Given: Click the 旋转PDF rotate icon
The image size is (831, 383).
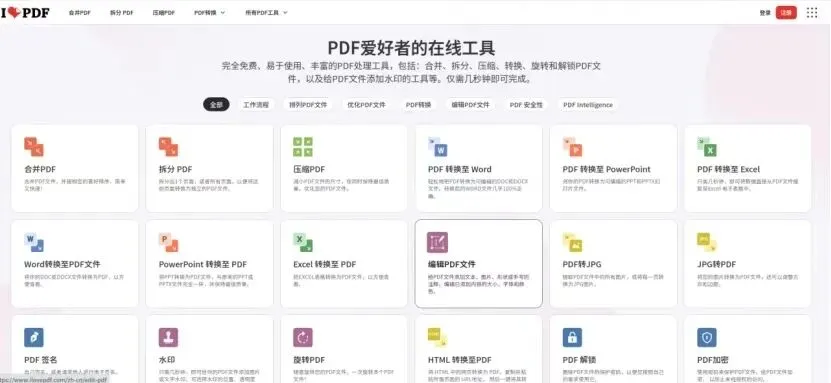Looking at the screenshot, I should click(303, 337).
